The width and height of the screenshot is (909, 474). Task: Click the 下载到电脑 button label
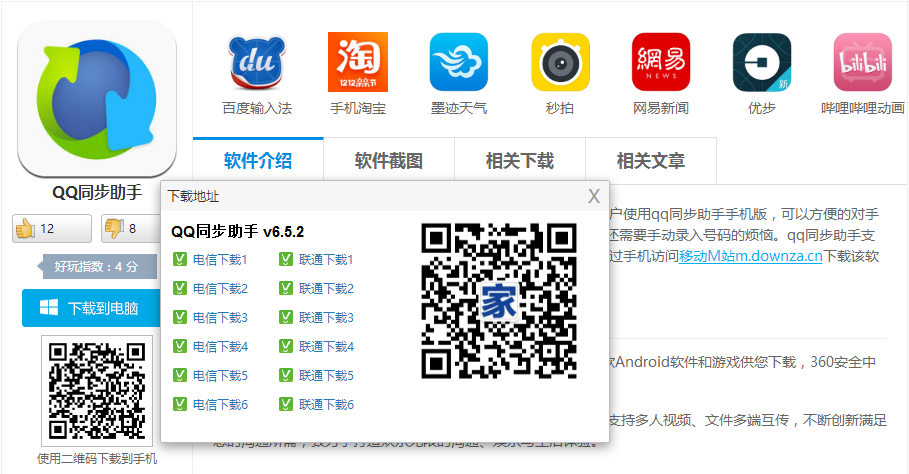[x=103, y=308]
